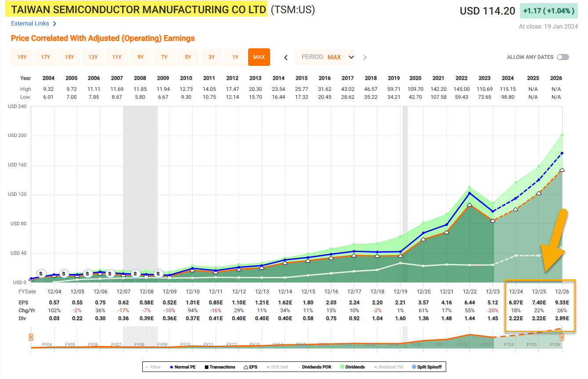Select the blue Split Spinoff legend marker

[x=414, y=367]
